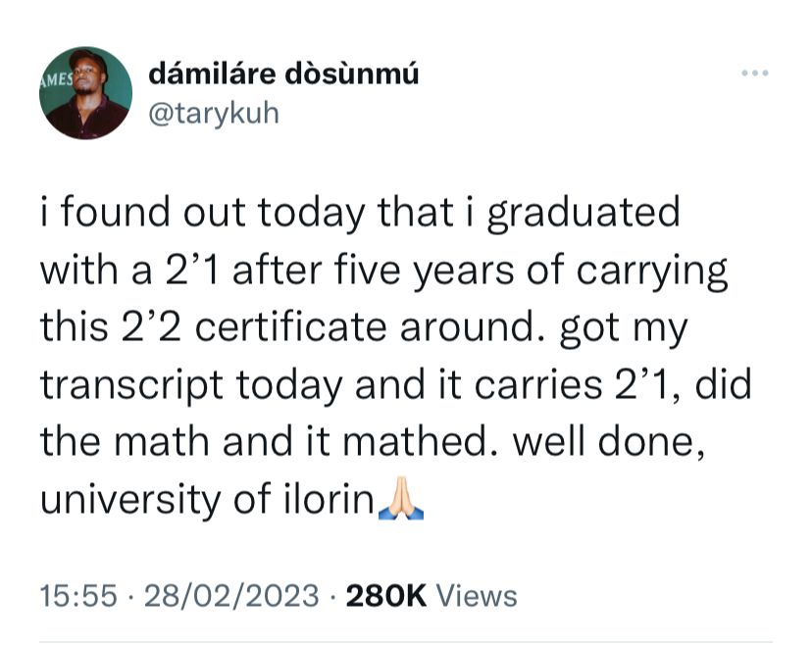Open the 280K view count
812x645 pixels.
point(385,595)
